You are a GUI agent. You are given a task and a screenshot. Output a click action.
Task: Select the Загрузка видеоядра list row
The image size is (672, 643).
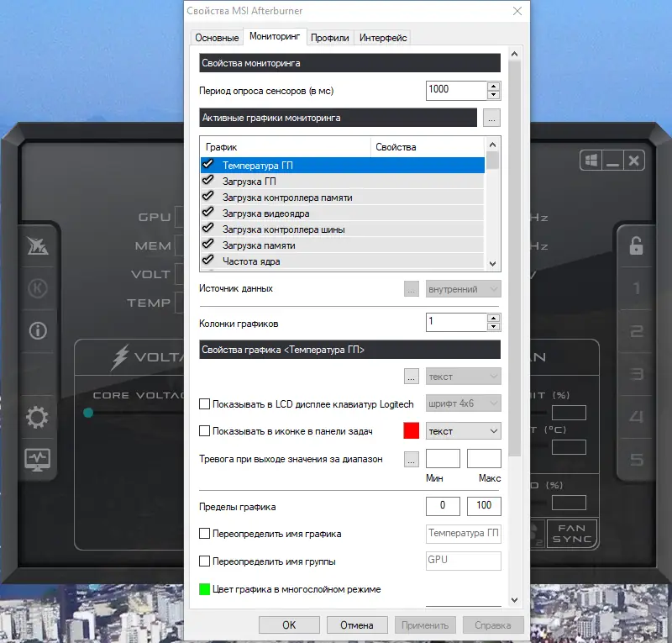coord(343,213)
